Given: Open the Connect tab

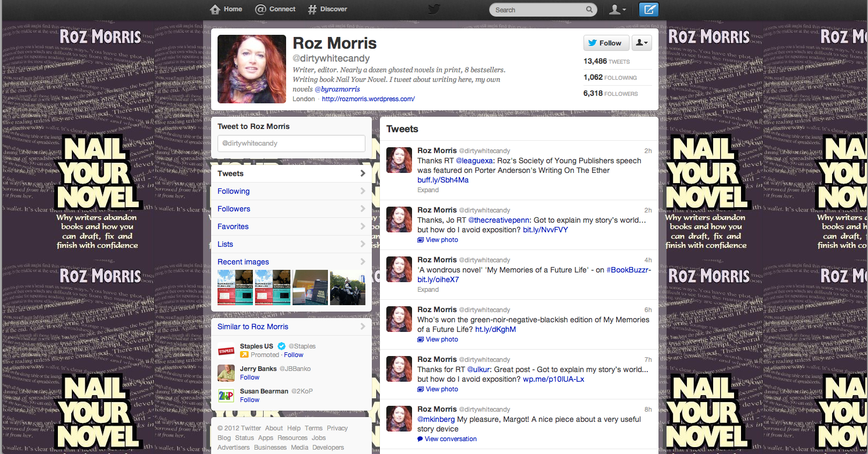Looking at the screenshot, I should [x=275, y=9].
